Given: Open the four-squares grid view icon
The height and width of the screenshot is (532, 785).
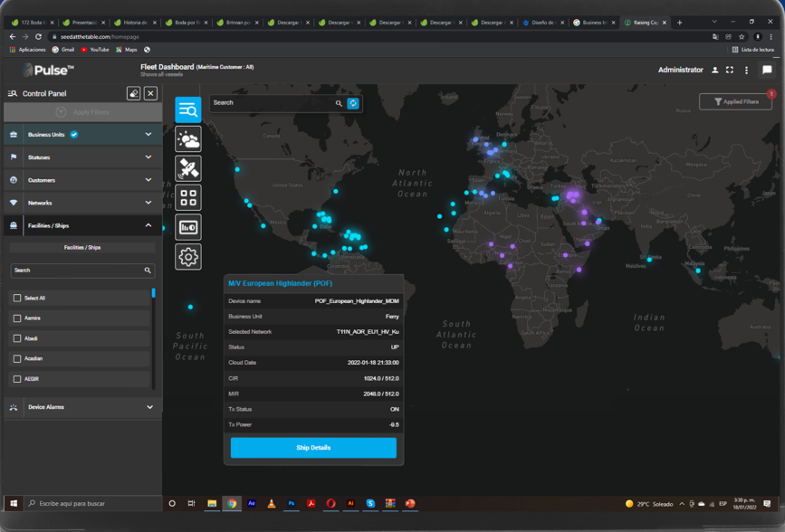Looking at the screenshot, I should pos(188,197).
